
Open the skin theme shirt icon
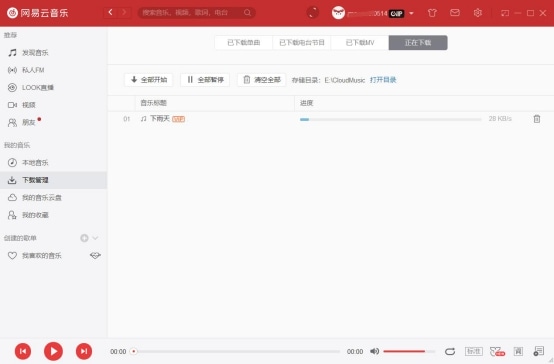pos(432,13)
